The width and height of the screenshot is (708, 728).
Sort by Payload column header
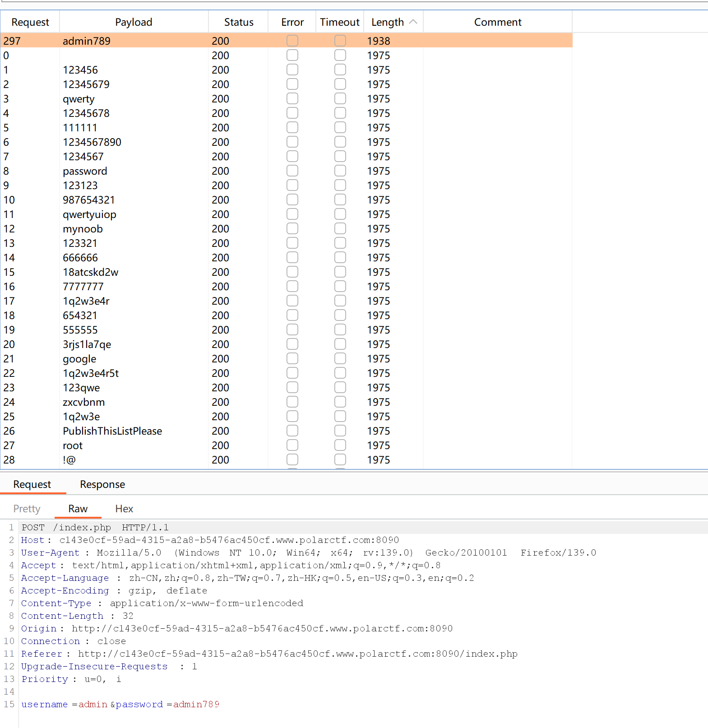click(134, 22)
